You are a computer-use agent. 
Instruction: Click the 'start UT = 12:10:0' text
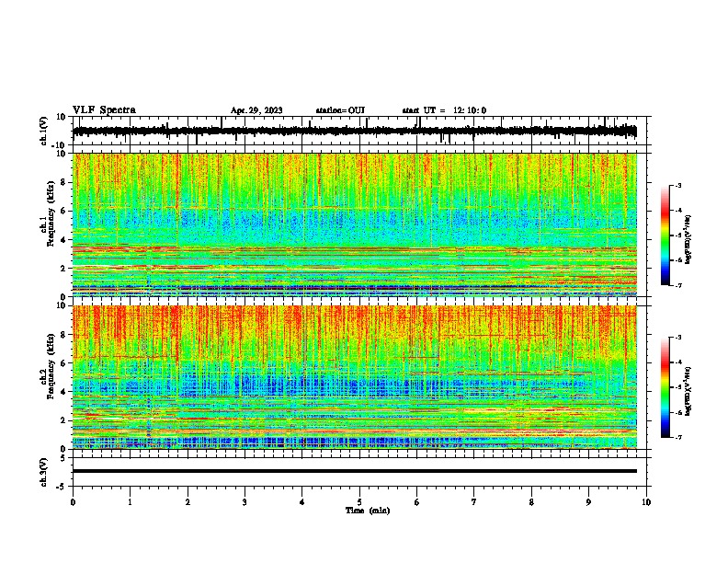(444, 110)
